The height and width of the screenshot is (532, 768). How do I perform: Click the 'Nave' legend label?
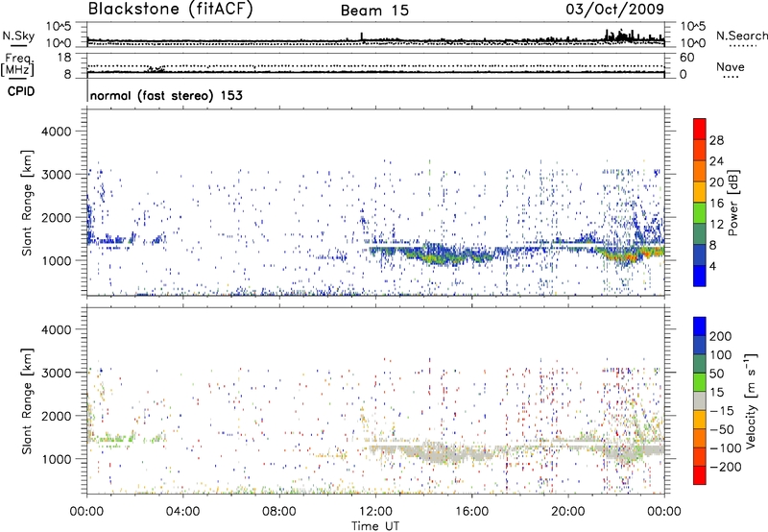pyautogui.click(x=731, y=66)
